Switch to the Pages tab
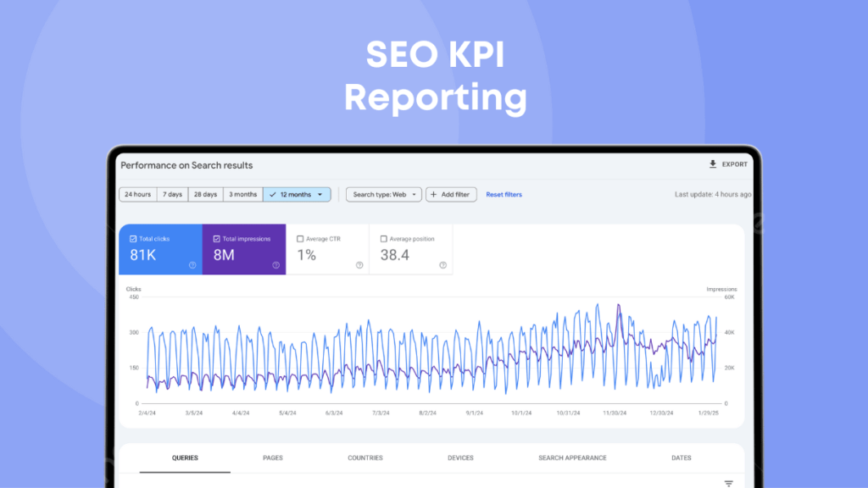Screen dimensions: 868x488 273,457
